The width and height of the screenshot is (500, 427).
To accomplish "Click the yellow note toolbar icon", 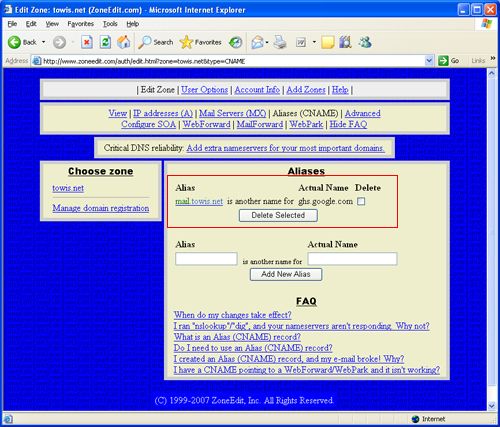I will pyautogui.click(x=328, y=42).
